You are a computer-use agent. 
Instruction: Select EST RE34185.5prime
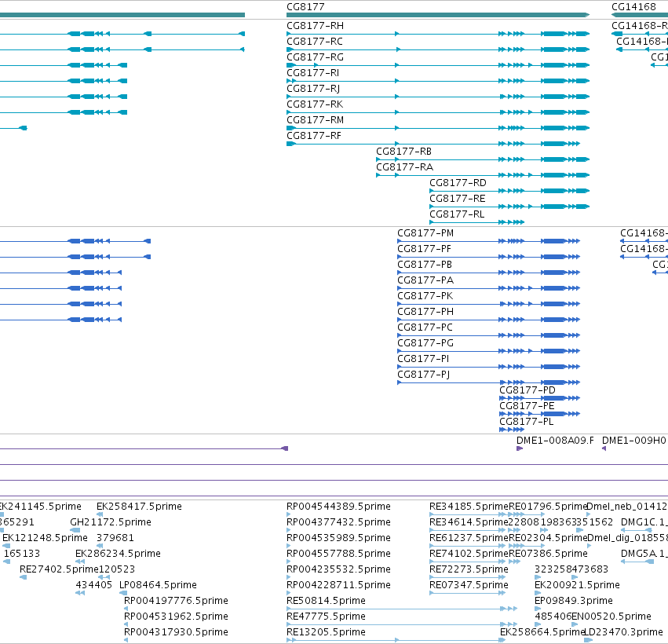pyautogui.click(x=469, y=507)
